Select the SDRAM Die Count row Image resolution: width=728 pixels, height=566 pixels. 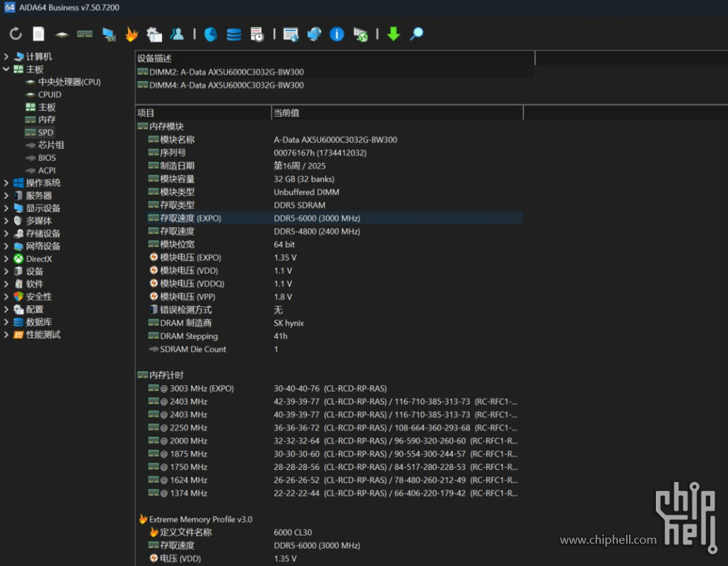335,349
